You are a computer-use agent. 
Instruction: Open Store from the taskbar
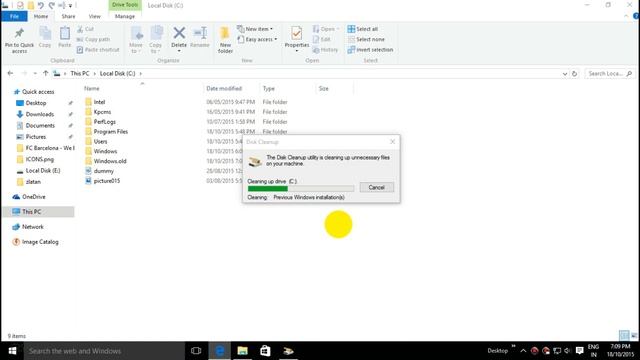pyautogui.click(x=265, y=351)
